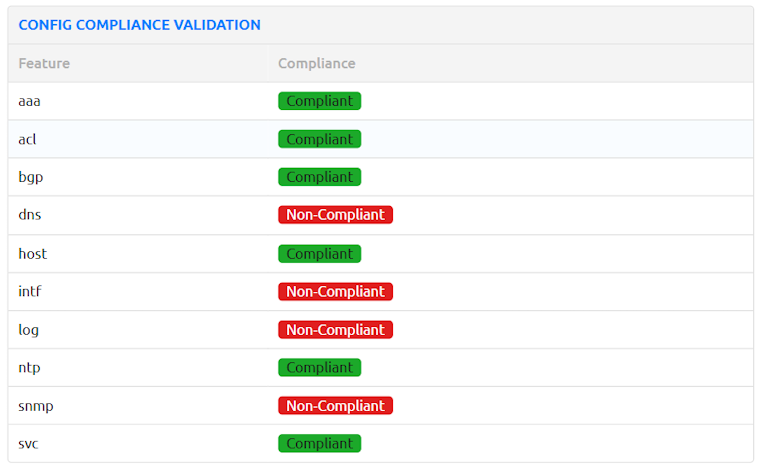The width and height of the screenshot is (760, 469).
Task: Open the snmp feature entry
Action: 34,406
